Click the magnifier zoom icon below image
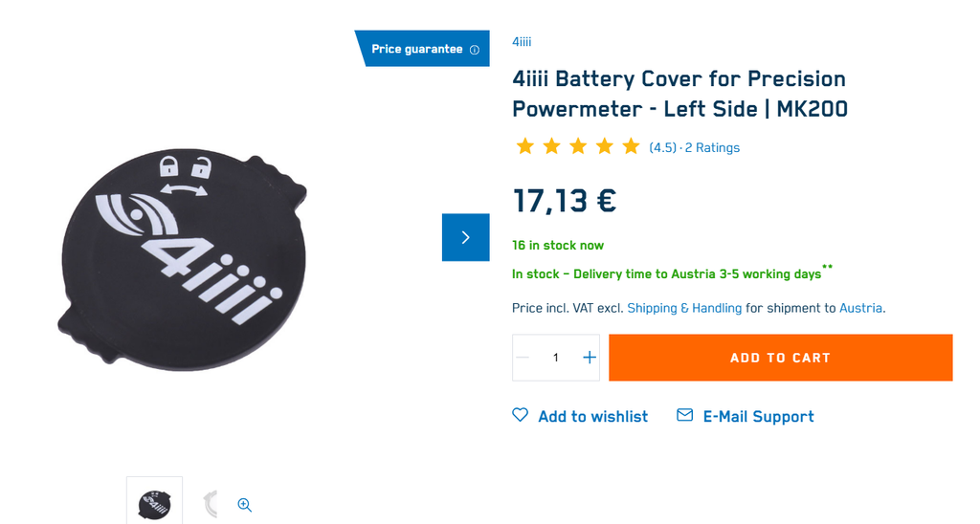Screen dimensions: 980x524 (245, 505)
